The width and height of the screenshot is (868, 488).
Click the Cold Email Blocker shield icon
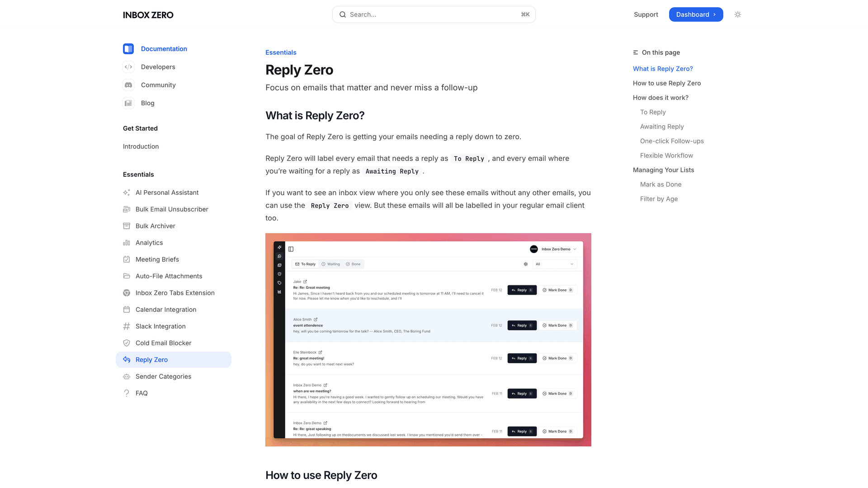(x=127, y=343)
